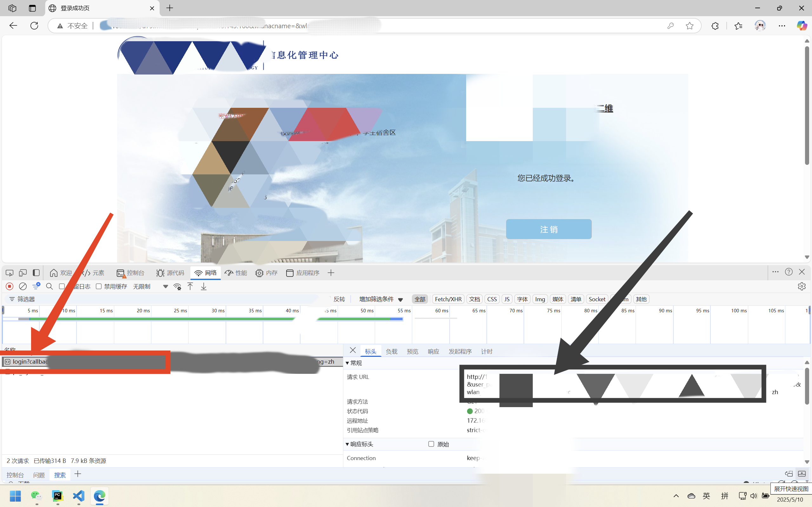812x507 pixels.
Task: Filter requests by Img type
Action: (x=540, y=299)
